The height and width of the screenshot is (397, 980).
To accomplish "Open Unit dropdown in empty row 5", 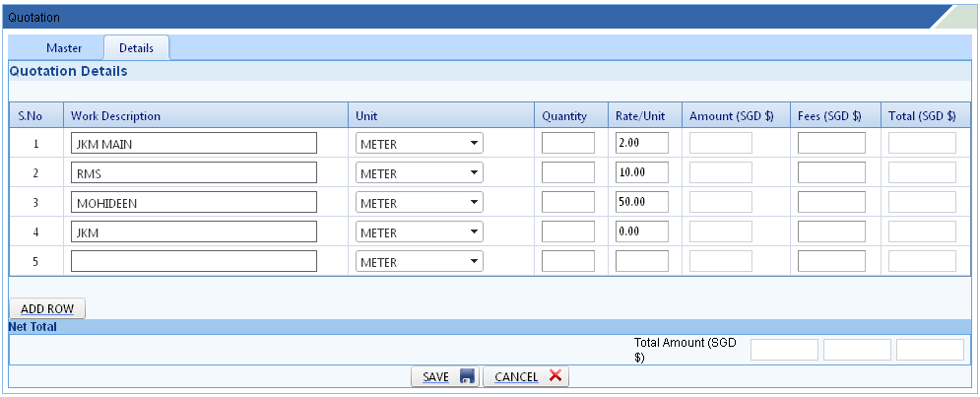I will (420, 261).
